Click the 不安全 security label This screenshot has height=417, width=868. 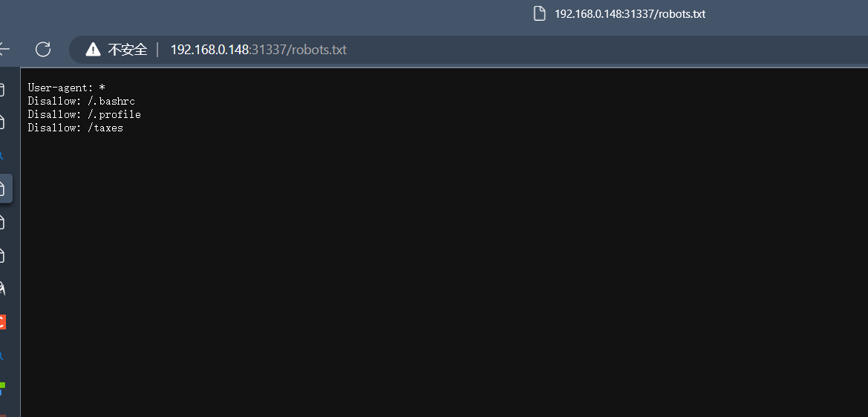coord(128,50)
